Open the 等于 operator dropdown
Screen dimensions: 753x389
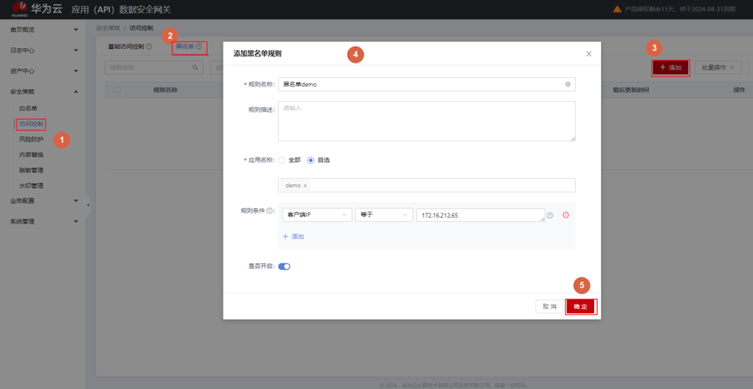pos(384,215)
